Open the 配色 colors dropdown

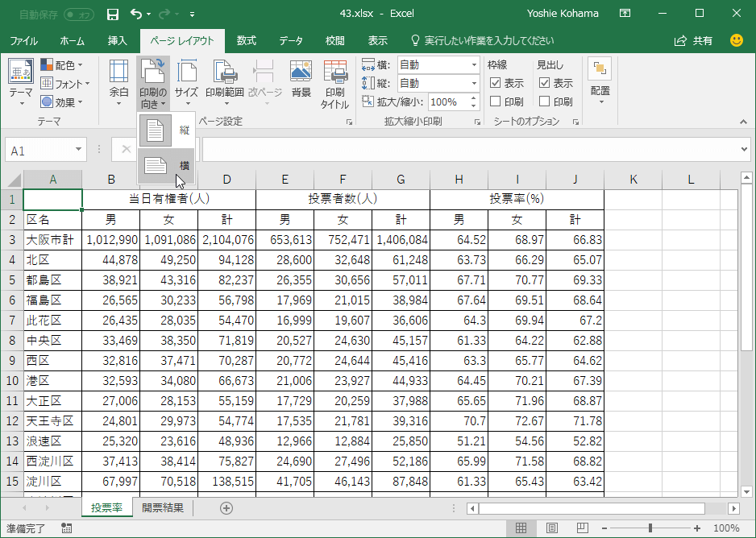click(x=64, y=64)
